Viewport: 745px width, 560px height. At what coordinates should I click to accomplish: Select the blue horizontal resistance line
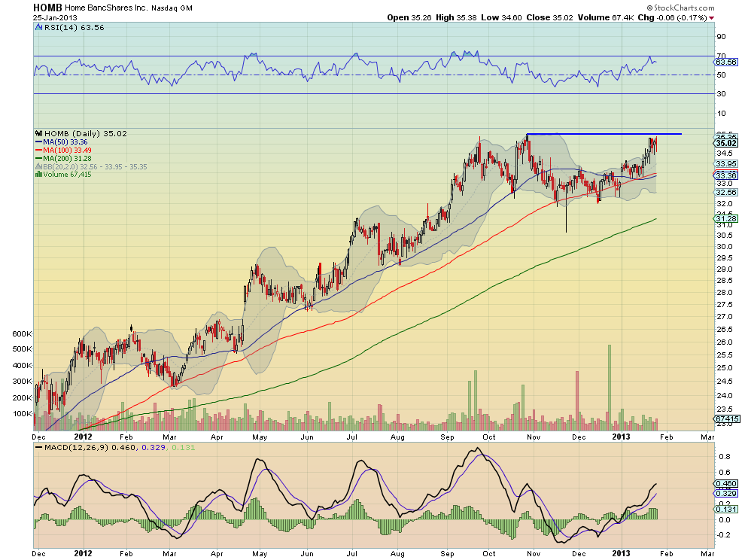point(604,134)
